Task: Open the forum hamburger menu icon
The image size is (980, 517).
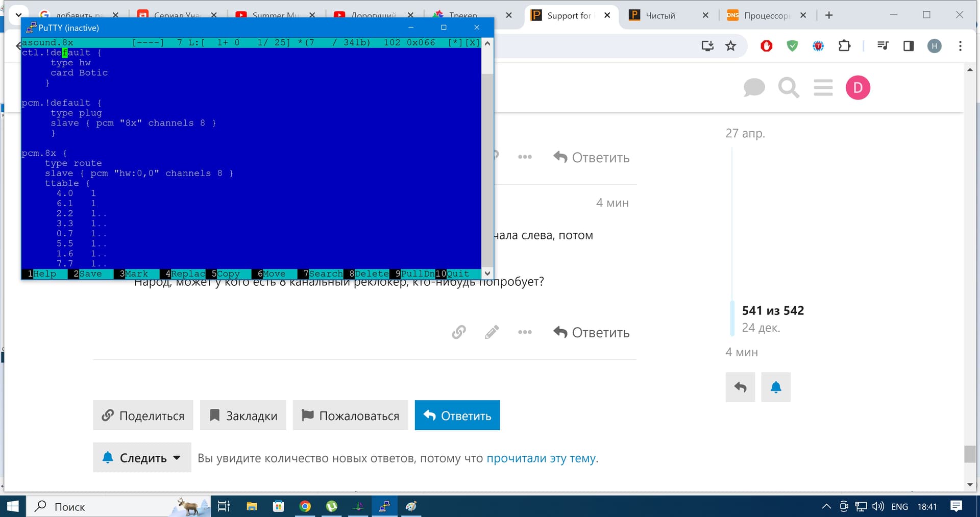Action: [823, 88]
